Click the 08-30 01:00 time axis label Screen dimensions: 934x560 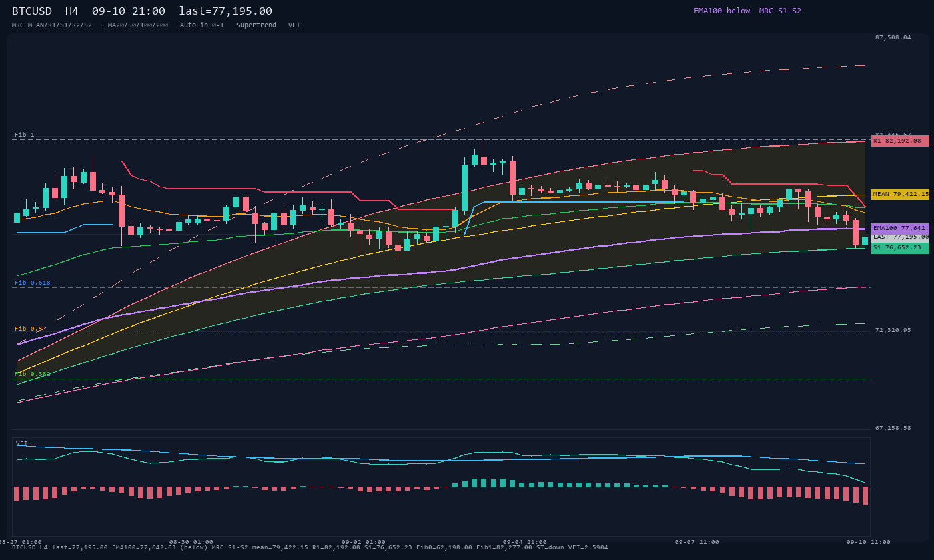click(x=191, y=542)
